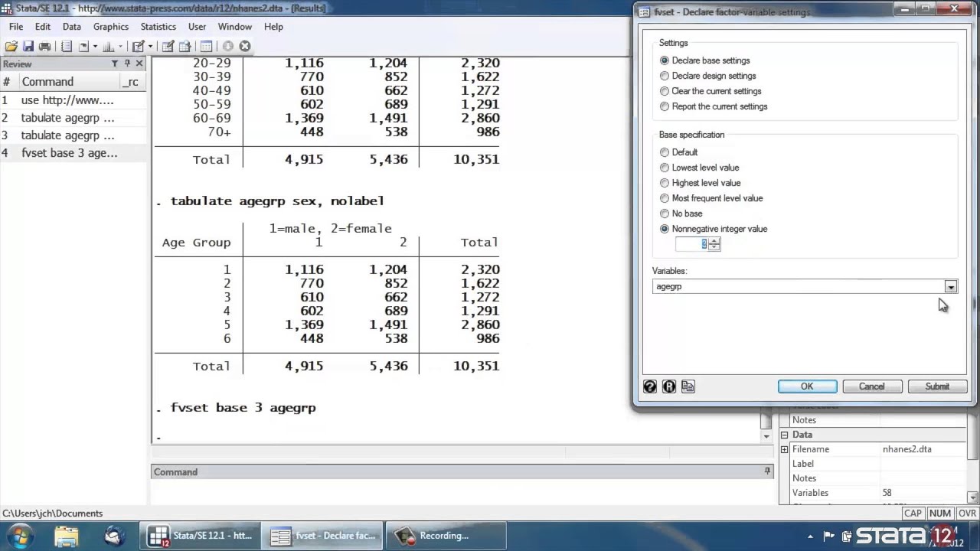Click the Command panel pushpin icon
This screenshot has width=980, height=551.
tap(767, 471)
